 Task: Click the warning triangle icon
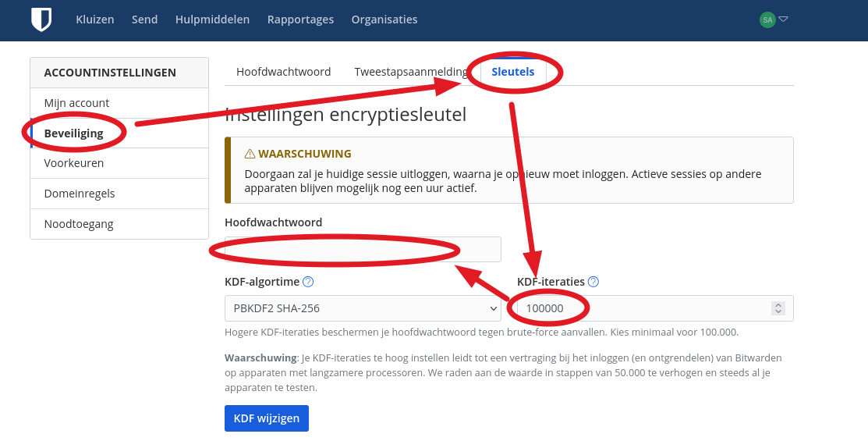(250, 154)
